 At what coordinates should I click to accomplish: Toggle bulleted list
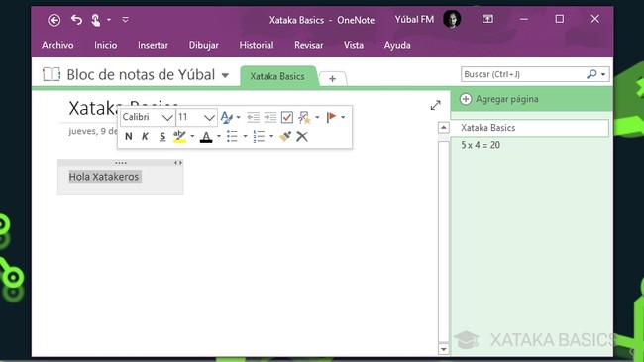click(x=233, y=136)
